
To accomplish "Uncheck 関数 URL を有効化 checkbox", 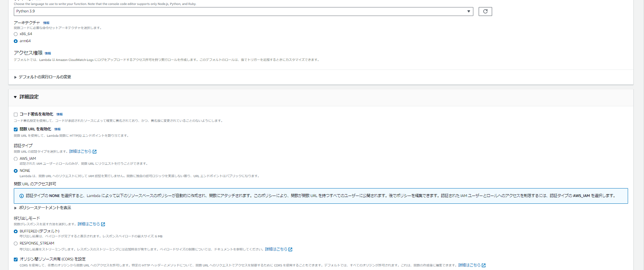I will click(x=16, y=129).
